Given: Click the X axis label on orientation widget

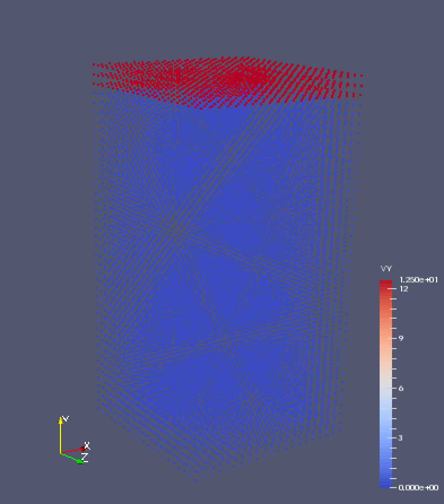Looking at the screenshot, I should pyautogui.click(x=87, y=445).
